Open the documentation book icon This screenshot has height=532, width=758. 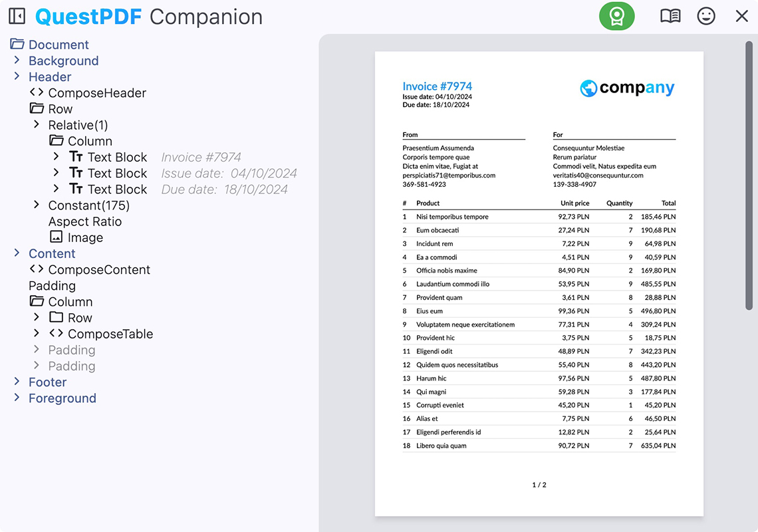[670, 16]
